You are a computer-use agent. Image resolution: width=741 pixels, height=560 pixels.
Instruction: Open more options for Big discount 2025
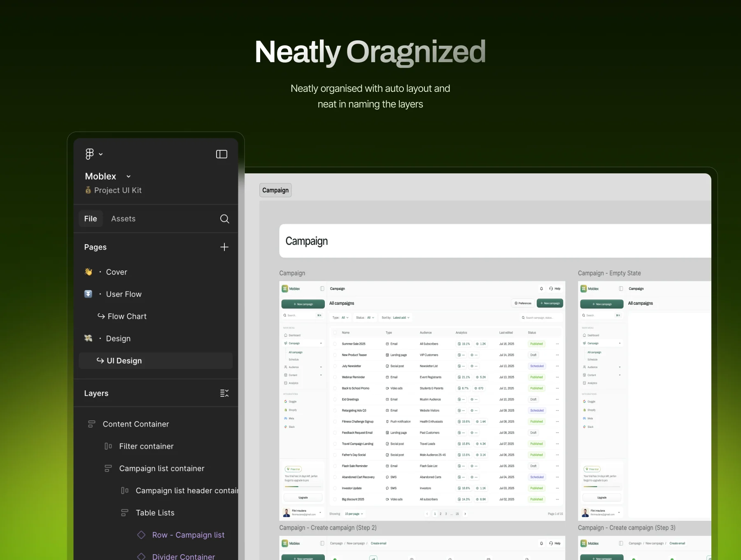557,499
